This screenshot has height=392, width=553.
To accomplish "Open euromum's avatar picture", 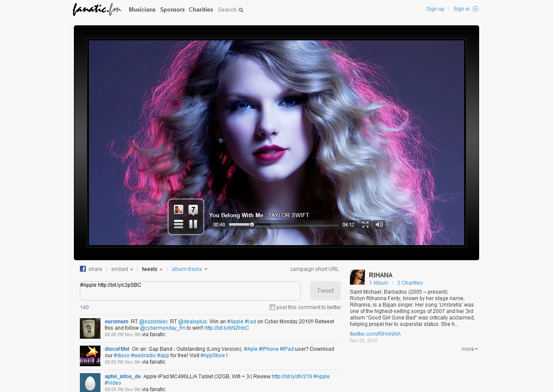I will [x=90, y=328].
